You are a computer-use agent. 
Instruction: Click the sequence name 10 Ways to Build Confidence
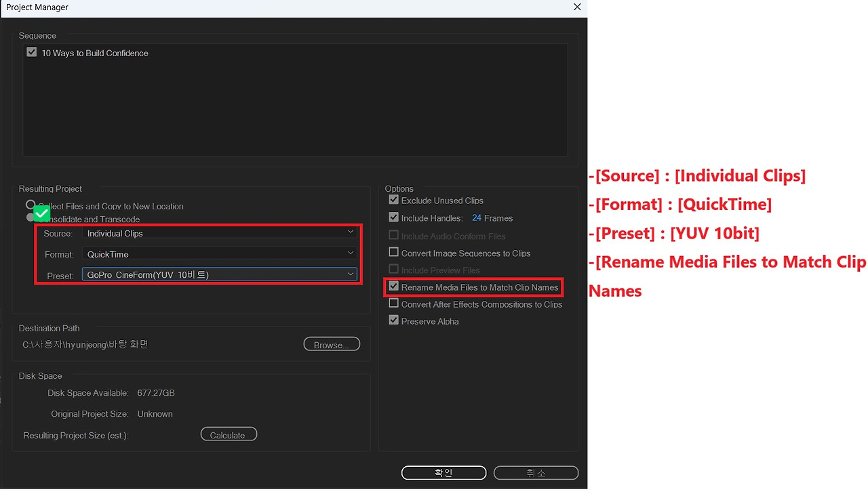pyautogui.click(x=95, y=53)
